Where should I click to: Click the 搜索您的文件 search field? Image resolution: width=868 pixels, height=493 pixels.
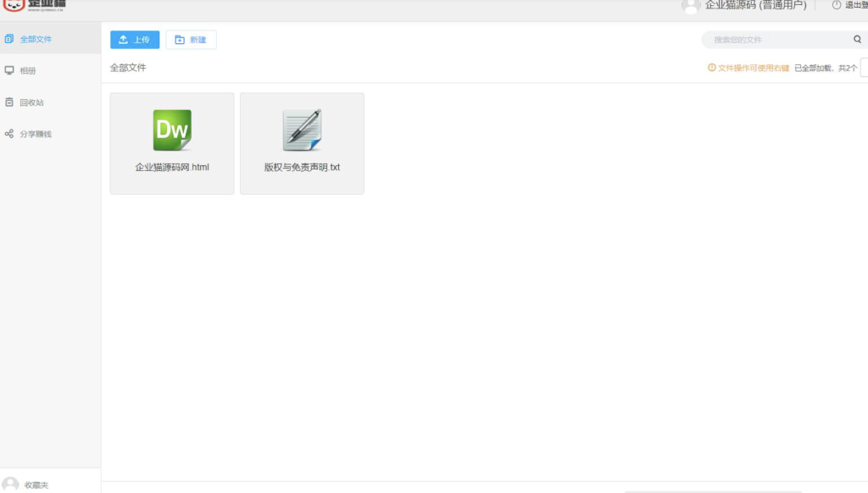pos(776,40)
